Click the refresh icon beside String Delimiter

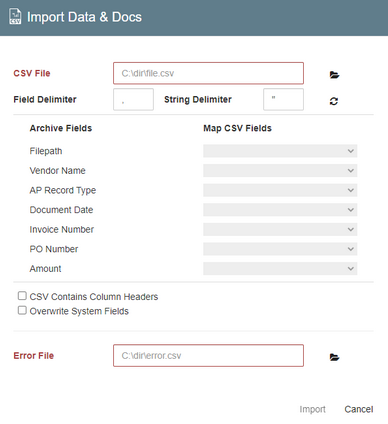tap(334, 101)
